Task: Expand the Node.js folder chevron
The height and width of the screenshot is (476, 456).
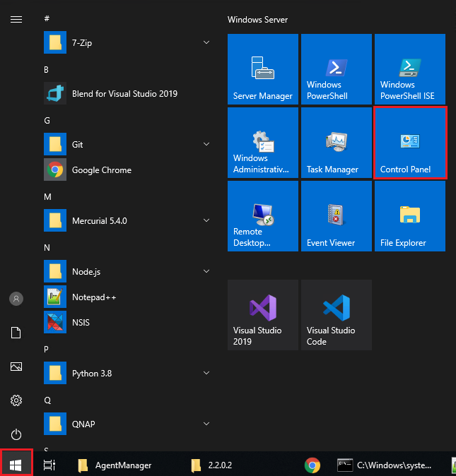Action: click(x=206, y=271)
